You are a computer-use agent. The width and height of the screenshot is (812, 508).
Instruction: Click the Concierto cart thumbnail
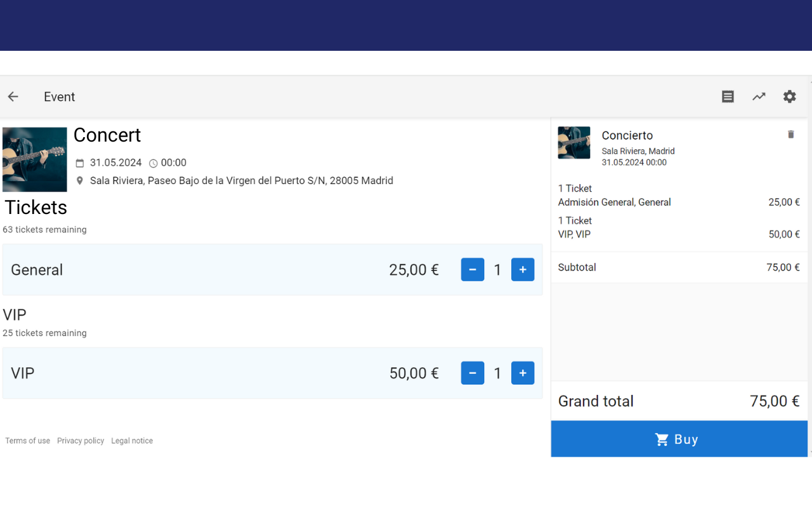(x=573, y=143)
